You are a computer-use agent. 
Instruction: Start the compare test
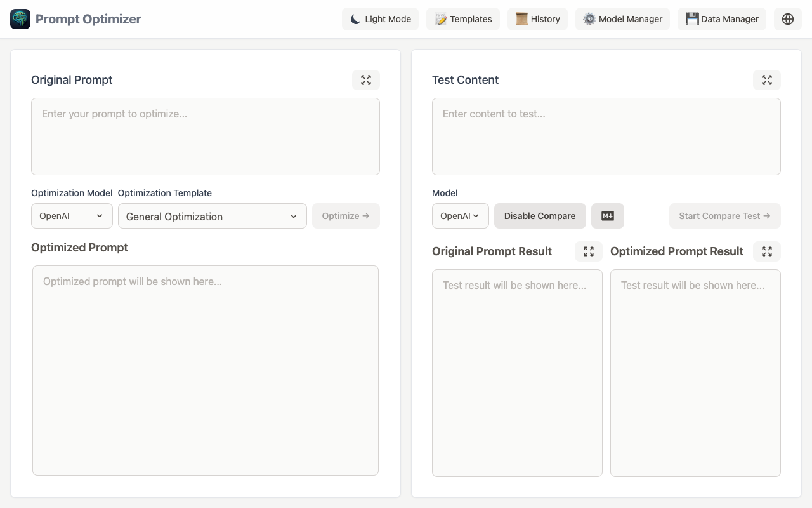(x=724, y=216)
